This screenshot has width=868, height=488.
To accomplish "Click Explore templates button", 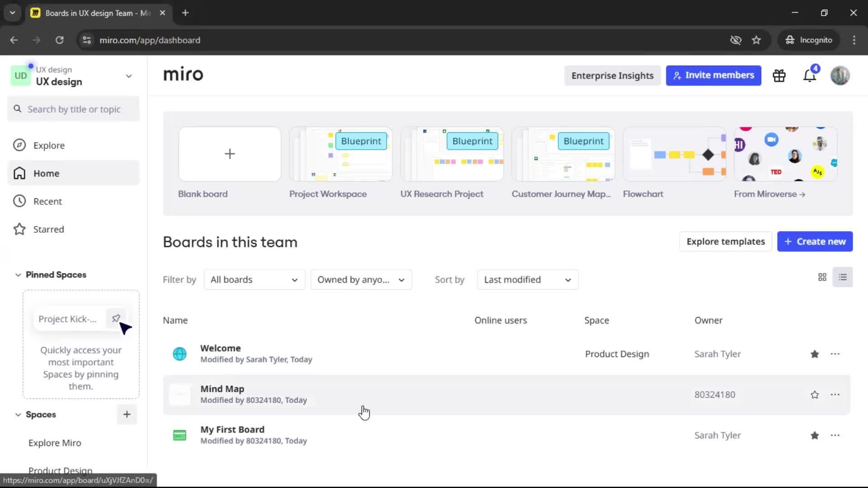I will click(725, 242).
